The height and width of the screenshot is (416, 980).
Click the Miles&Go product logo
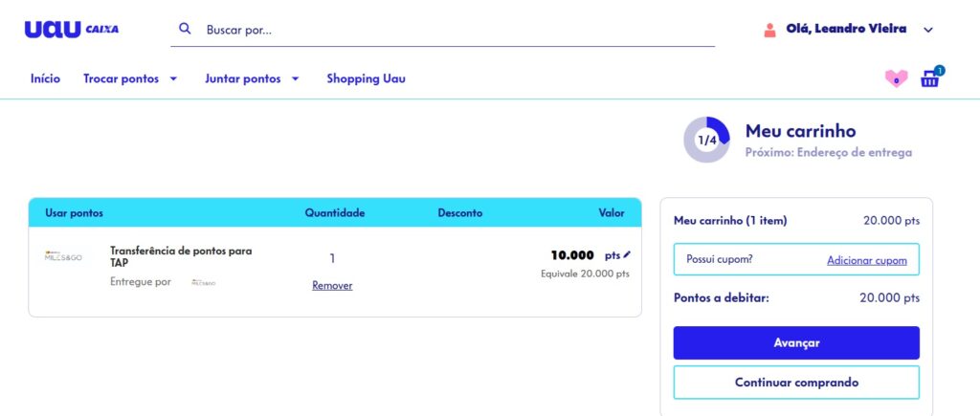[65, 256]
